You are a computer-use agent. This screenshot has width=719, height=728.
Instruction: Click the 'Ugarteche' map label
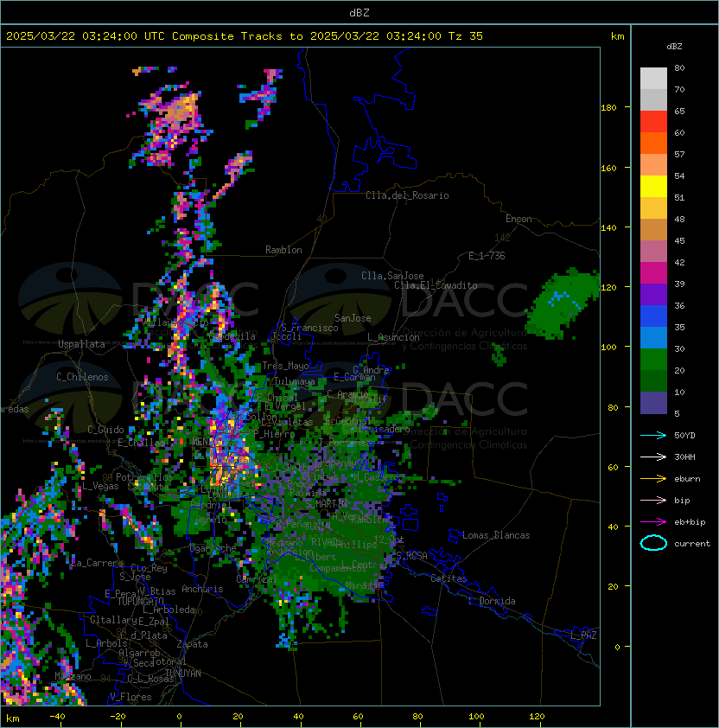click(213, 548)
